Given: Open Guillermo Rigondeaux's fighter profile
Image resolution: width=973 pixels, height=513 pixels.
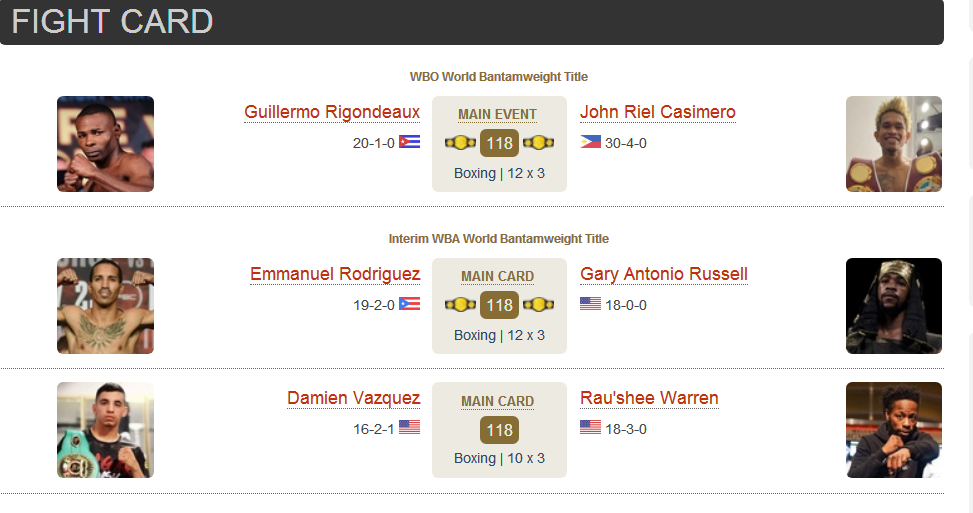Looking at the screenshot, I should point(332,112).
